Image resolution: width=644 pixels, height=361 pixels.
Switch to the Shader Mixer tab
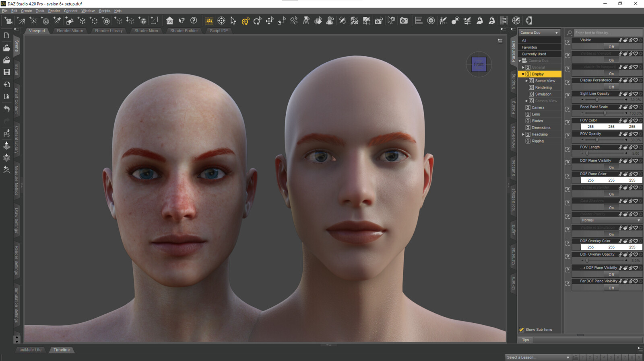146,31
